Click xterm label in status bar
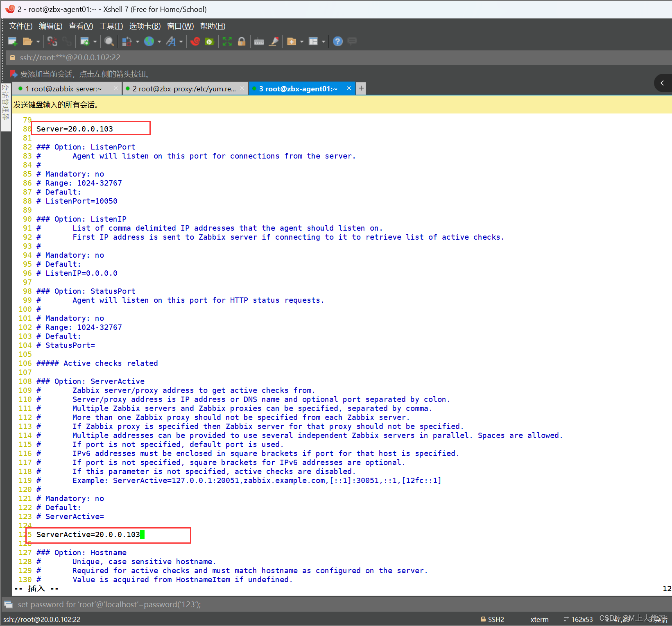The width and height of the screenshot is (672, 626). (539, 619)
